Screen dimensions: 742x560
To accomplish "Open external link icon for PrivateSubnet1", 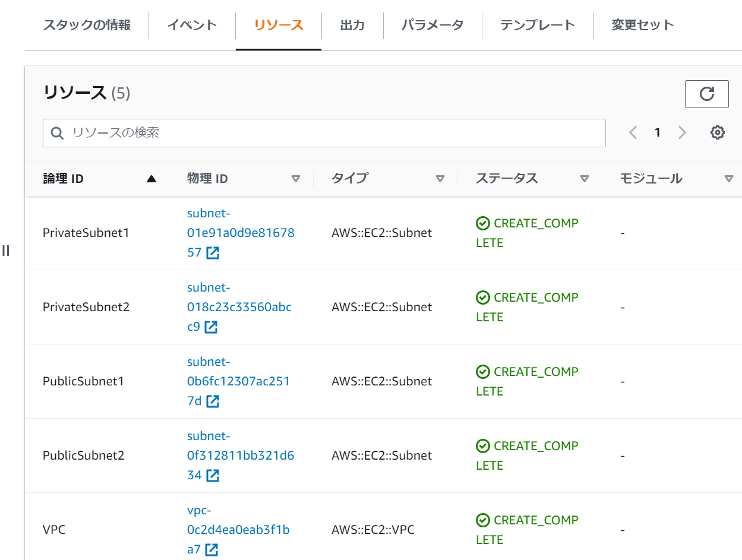I will (x=212, y=253).
